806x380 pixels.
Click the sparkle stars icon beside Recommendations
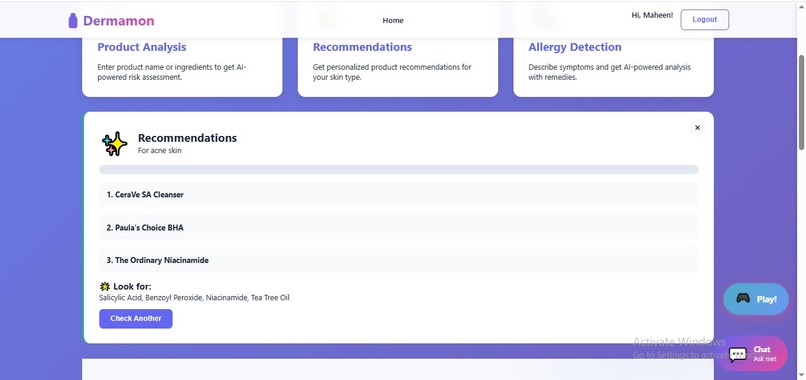pos(114,144)
